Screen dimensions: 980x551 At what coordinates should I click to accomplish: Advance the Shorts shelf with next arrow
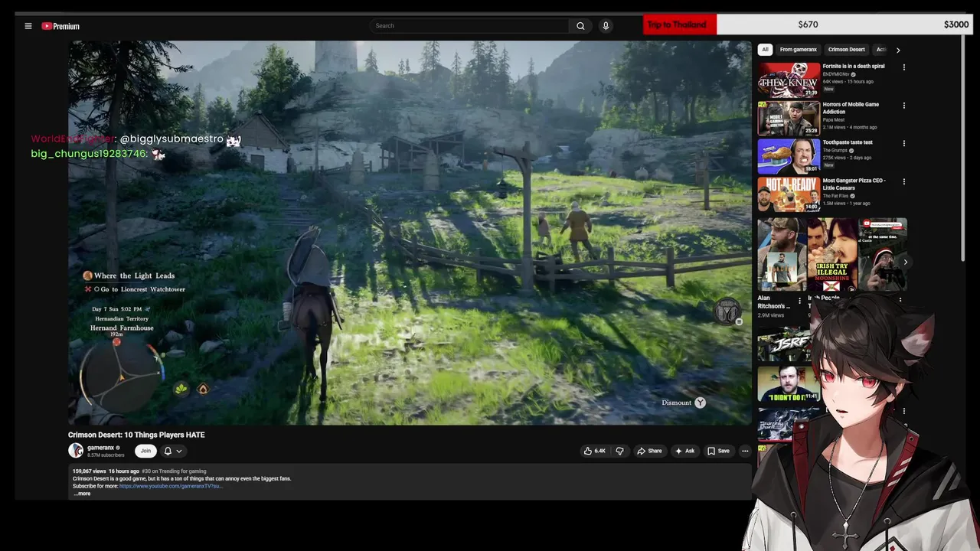[x=905, y=262]
